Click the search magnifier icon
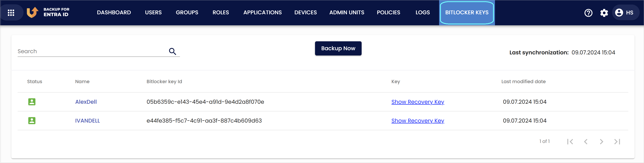644x163 pixels. [x=172, y=51]
